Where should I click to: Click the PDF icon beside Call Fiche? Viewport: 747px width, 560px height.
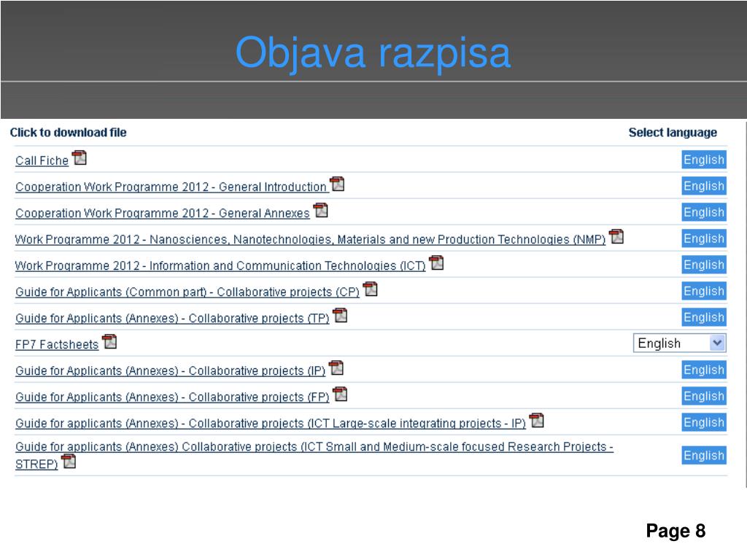point(80,158)
